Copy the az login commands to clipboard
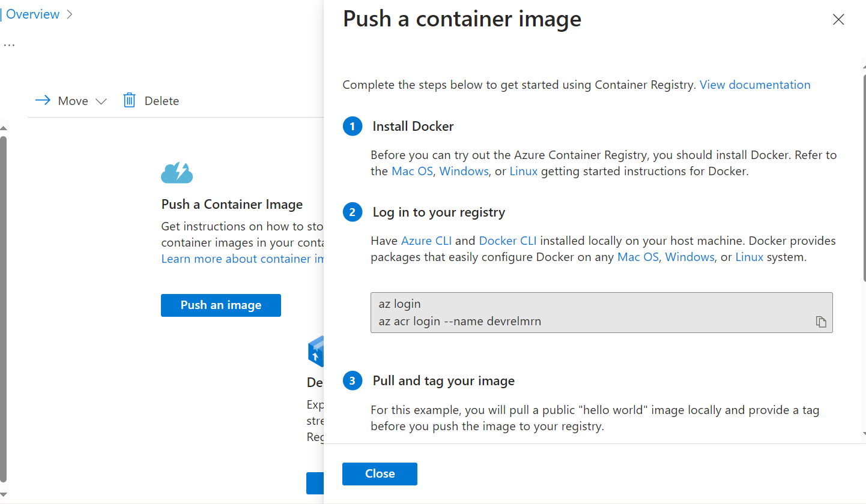866x504 pixels. [821, 322]
